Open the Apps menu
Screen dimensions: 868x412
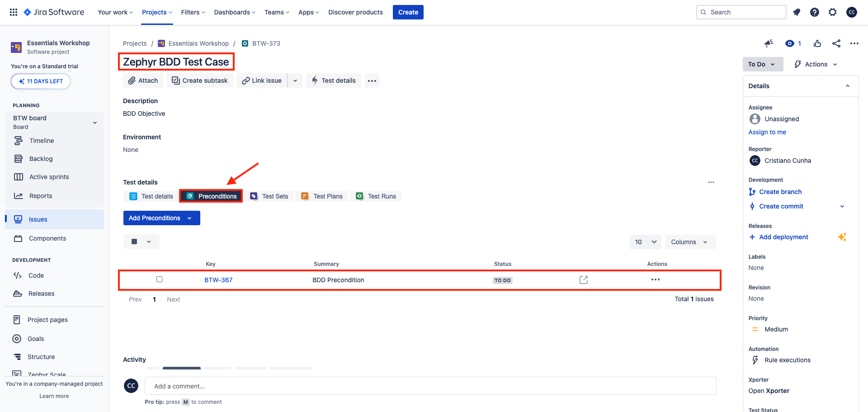coord(309,12)
